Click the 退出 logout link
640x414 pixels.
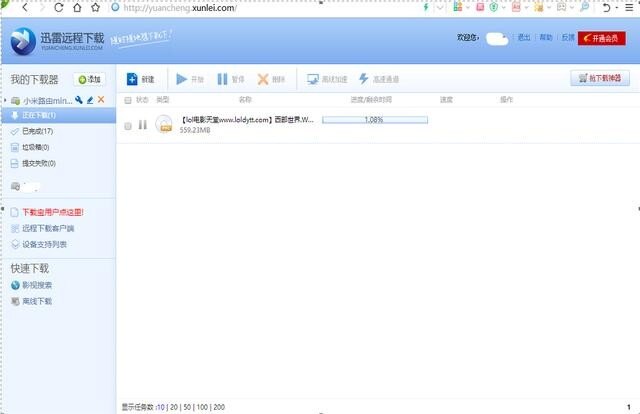tap(524, 38)
